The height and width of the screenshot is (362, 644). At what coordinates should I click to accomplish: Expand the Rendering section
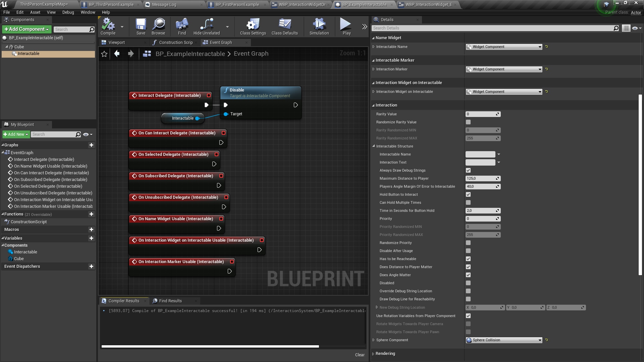373,353
